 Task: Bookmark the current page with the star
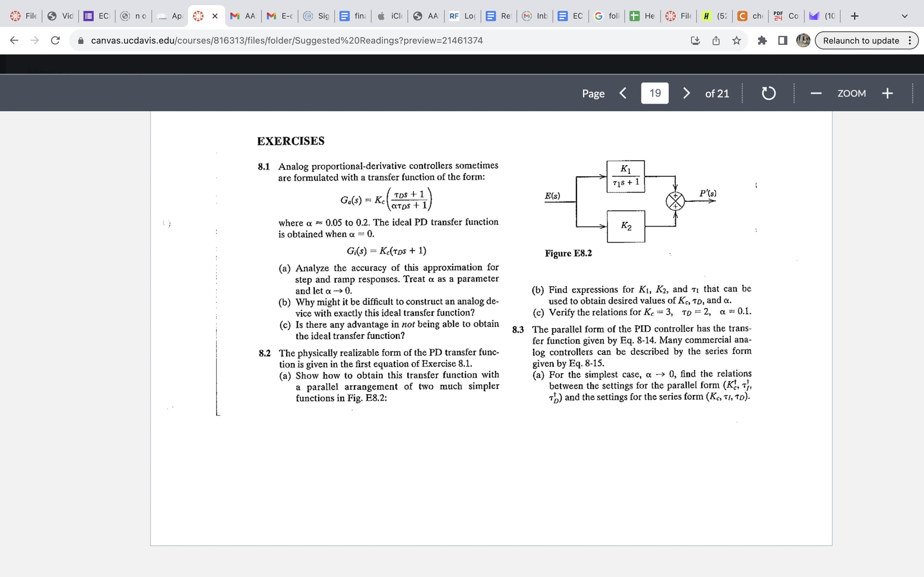[x=737, y=40]
